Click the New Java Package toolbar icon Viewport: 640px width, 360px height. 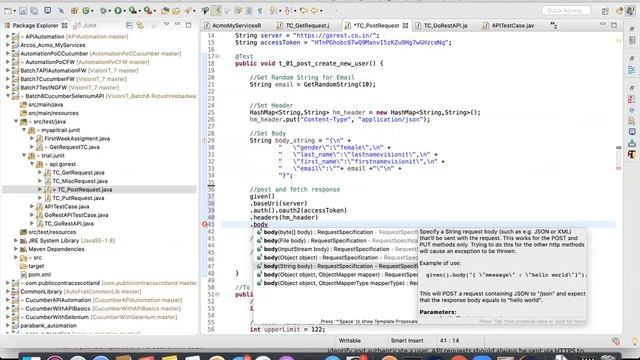point(74,11)
